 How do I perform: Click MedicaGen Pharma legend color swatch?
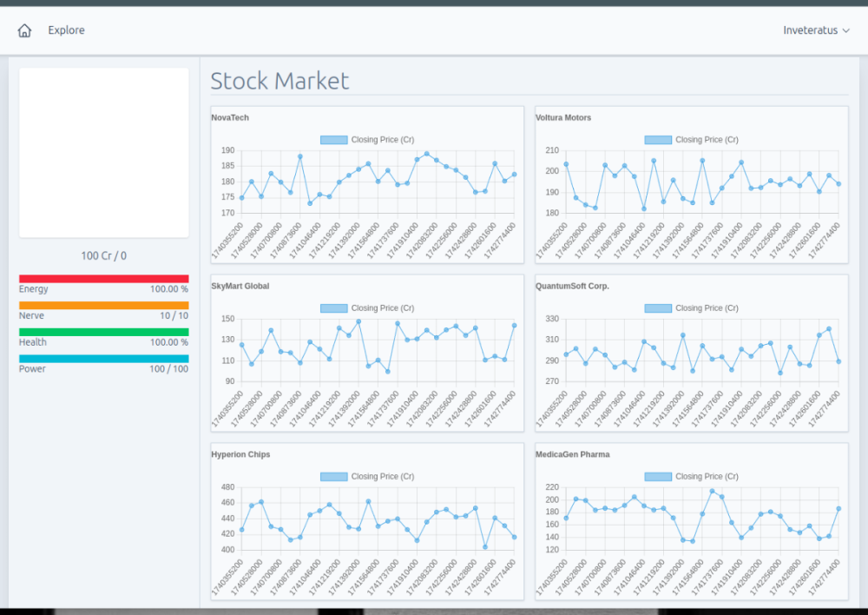coord(658,477)
